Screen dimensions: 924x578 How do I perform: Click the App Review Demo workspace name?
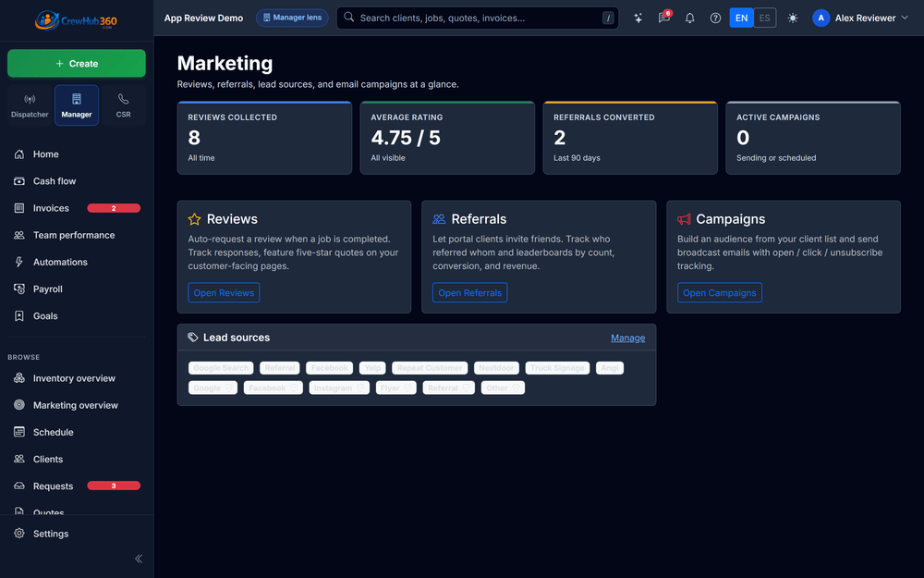click(204, 18)
